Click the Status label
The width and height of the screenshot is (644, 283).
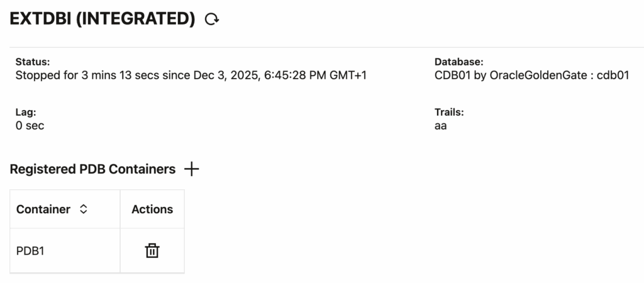coord(33,62)
